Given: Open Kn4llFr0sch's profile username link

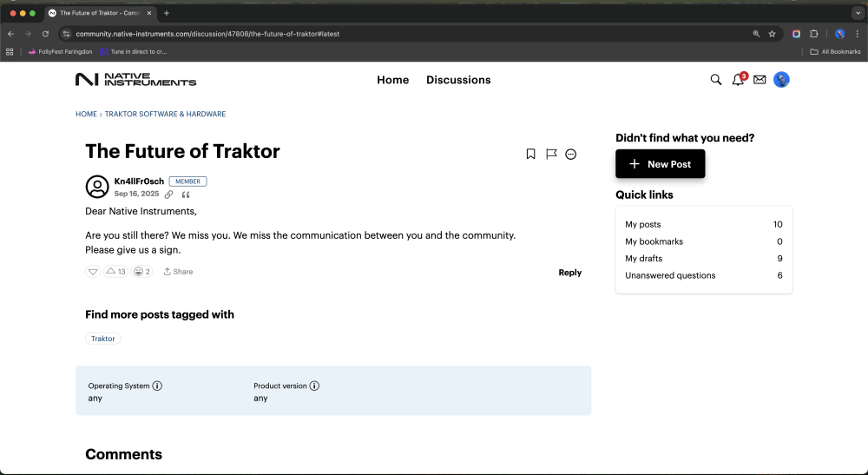Looking at the screenshot, I should pos(139,181).
